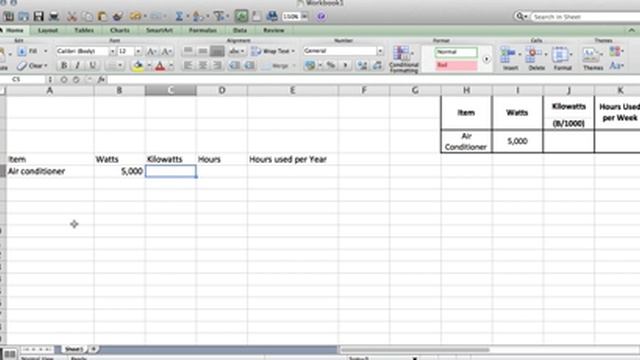
Task: Click the Copy icon in toolbar
Action: coord(87,16)
